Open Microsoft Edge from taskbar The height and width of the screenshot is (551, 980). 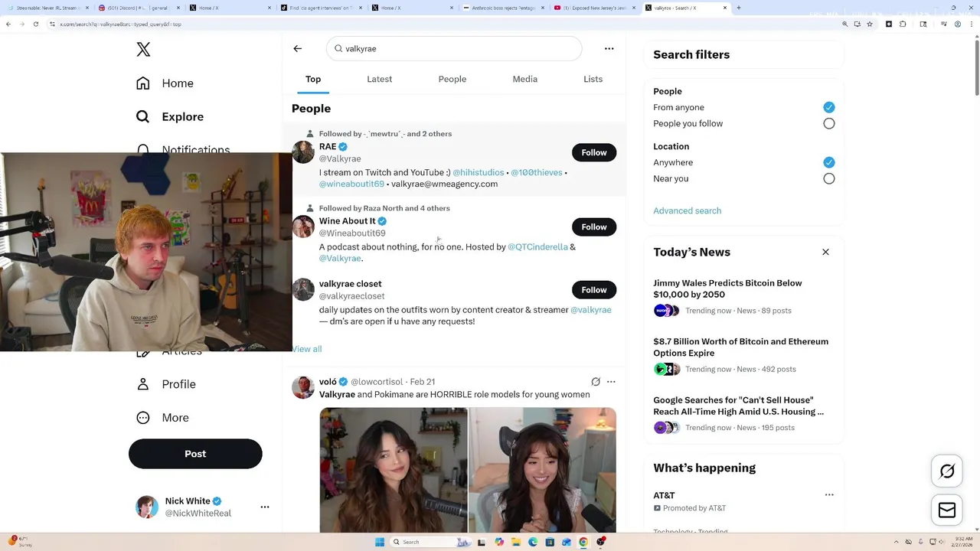click(x=533, y=542)
